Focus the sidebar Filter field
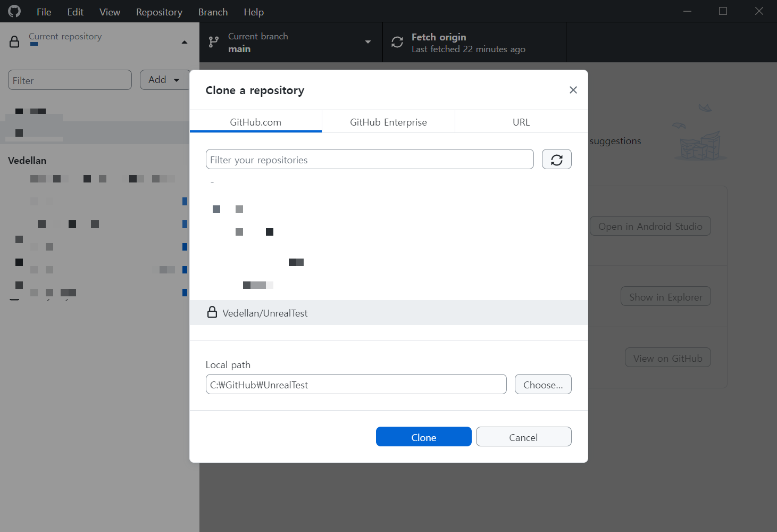This screenshot has width=777, height=532. click(x=70, y=80)
